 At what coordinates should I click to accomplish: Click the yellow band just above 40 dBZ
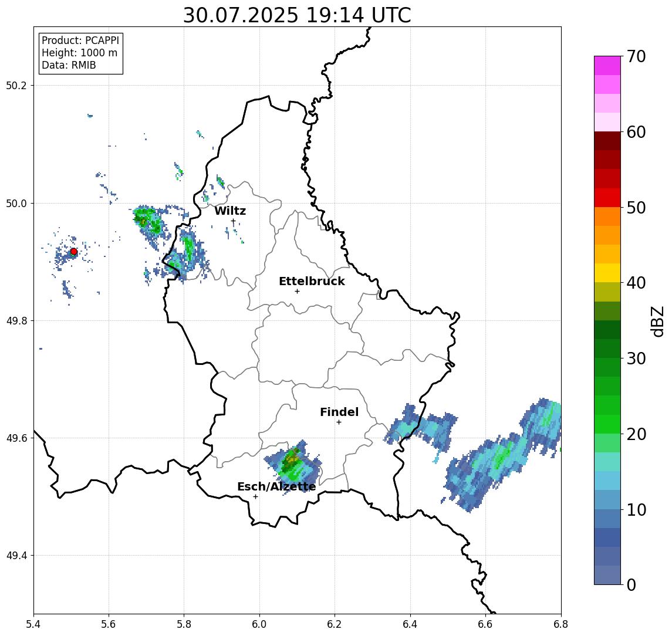point(607,273)
